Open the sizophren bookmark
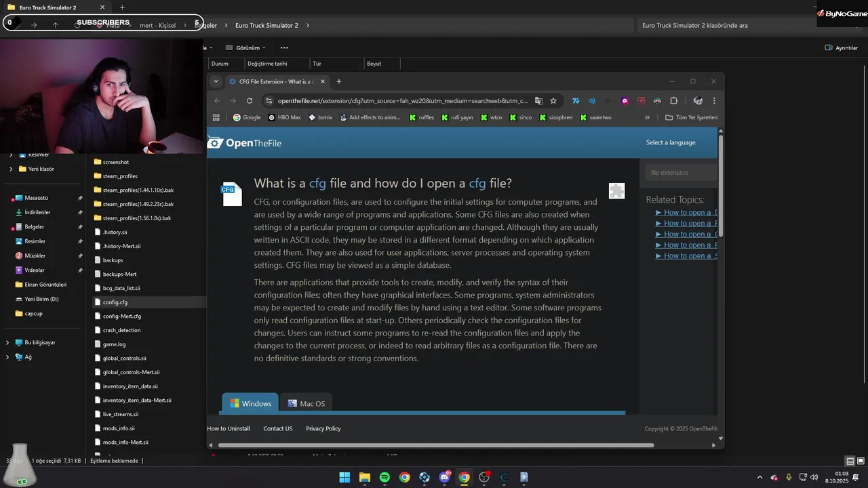The image size is (868, 488). click(x=556, y=117)
